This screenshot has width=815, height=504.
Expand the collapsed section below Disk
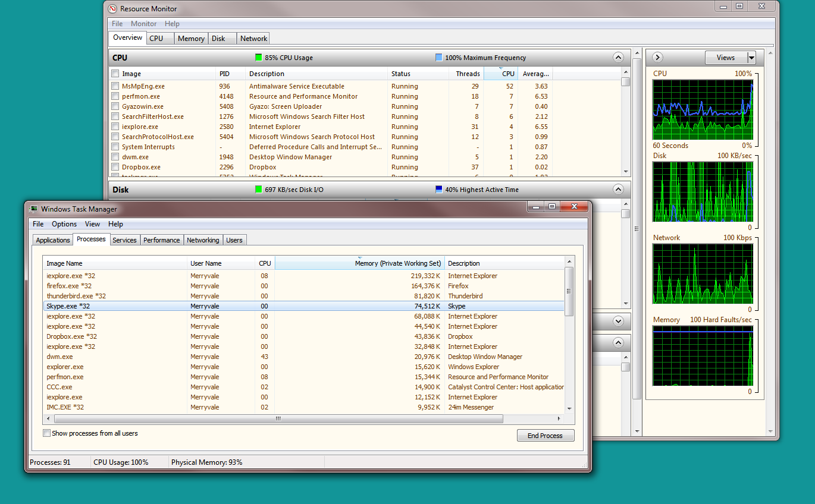click(x=618, y=321)
